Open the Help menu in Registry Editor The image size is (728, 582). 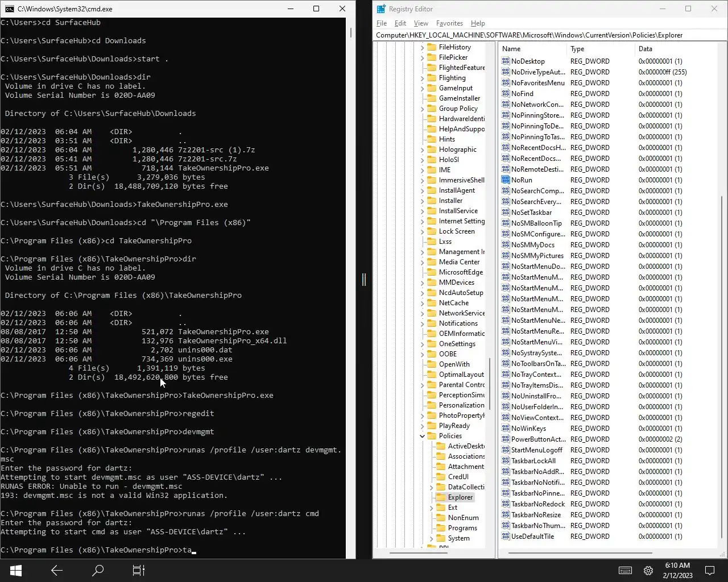click(478, 23)
